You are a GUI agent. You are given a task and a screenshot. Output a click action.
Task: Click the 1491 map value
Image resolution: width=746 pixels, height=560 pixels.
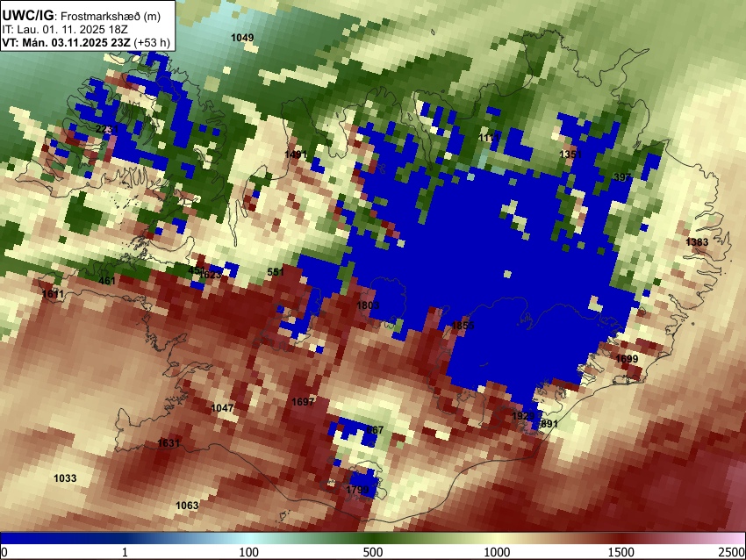pyautogui.click(x=296, y=154)
